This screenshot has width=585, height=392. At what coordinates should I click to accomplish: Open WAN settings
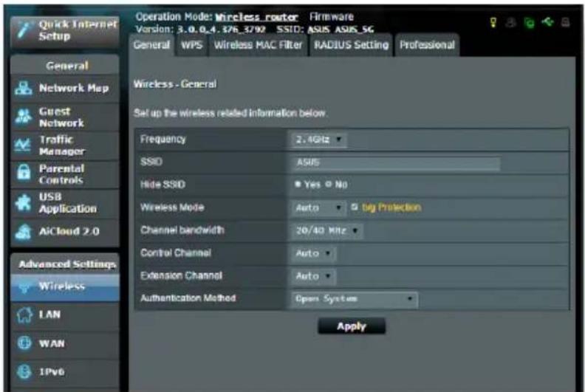[x=65, y=343]
